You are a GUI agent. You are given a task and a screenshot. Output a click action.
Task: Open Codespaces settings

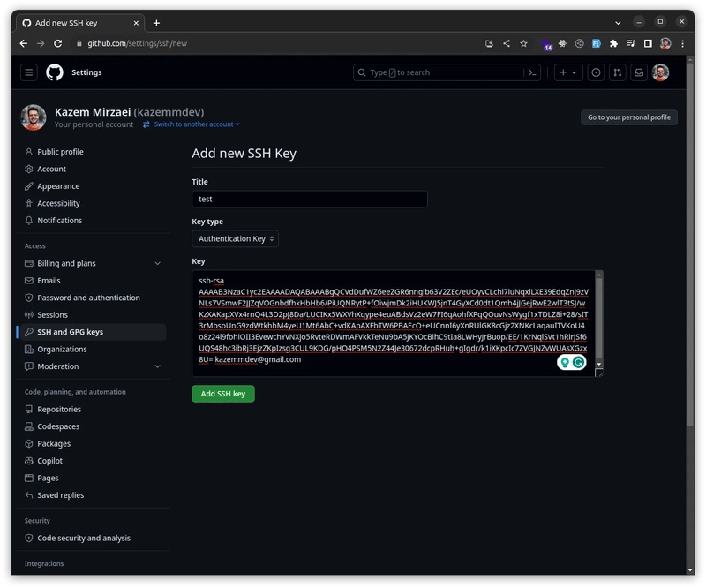[x=58, y=426]
